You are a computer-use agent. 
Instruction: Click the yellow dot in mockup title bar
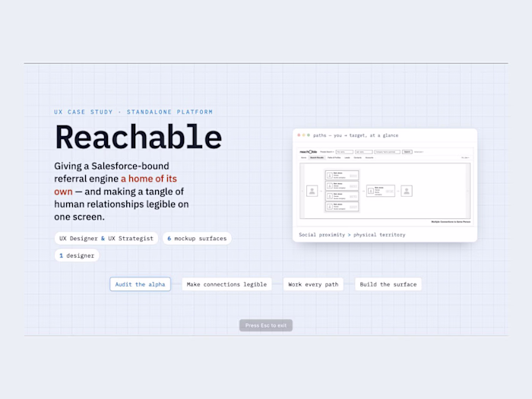(304, 135)
